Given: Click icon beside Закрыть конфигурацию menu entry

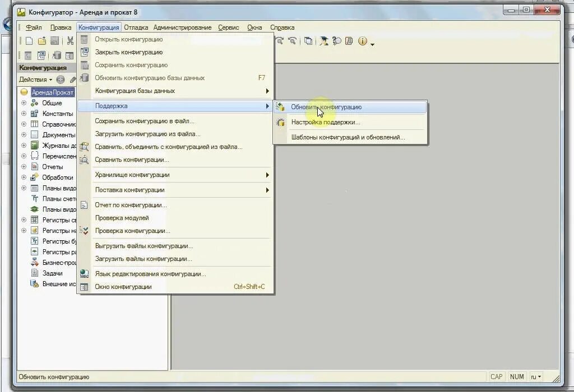Looking at the screenshot, I should [x=84, y=52].
